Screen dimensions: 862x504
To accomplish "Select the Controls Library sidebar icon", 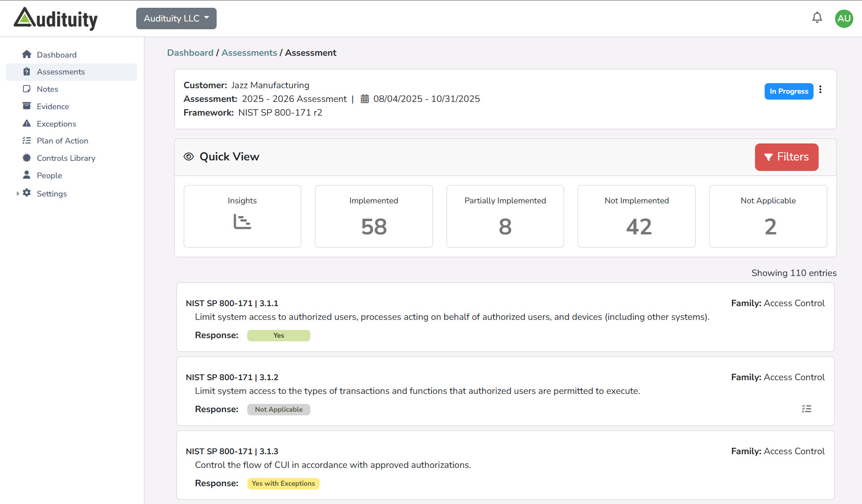I will 27,158.
